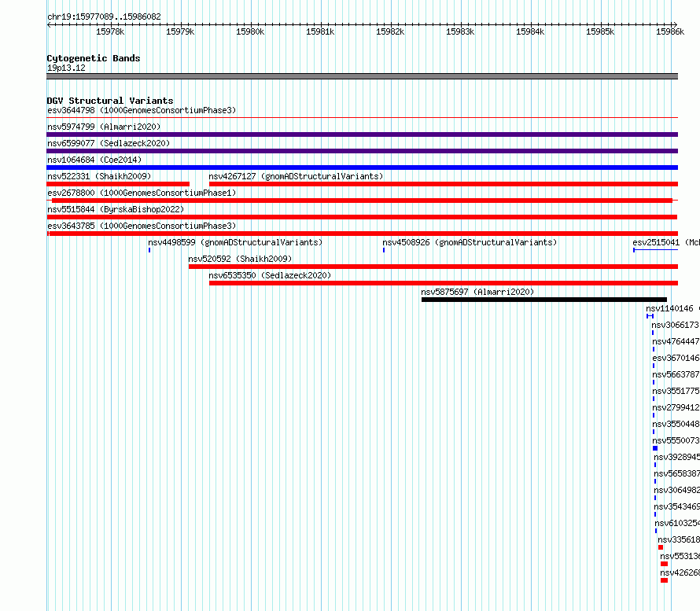
Task: Select the red bar under nsv6535350
Action: click(x=444, y=283)
